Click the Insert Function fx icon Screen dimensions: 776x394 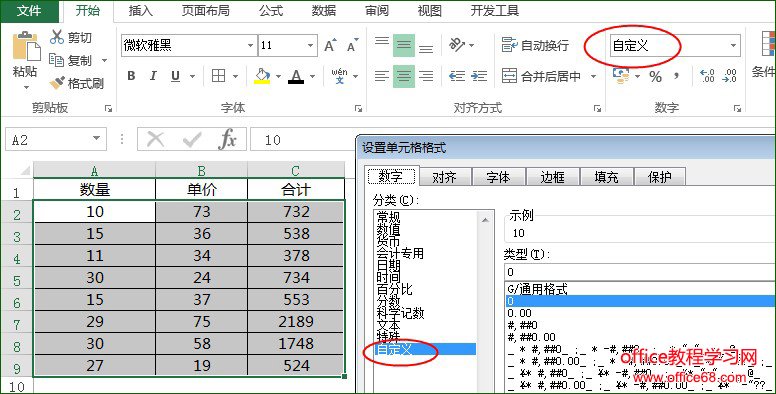[227, 139]
